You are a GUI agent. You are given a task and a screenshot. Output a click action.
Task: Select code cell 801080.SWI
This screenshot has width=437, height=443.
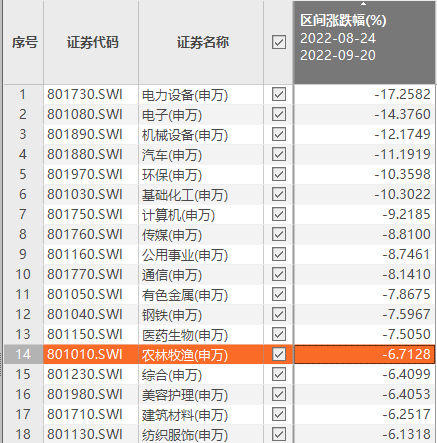click(91, 114)
